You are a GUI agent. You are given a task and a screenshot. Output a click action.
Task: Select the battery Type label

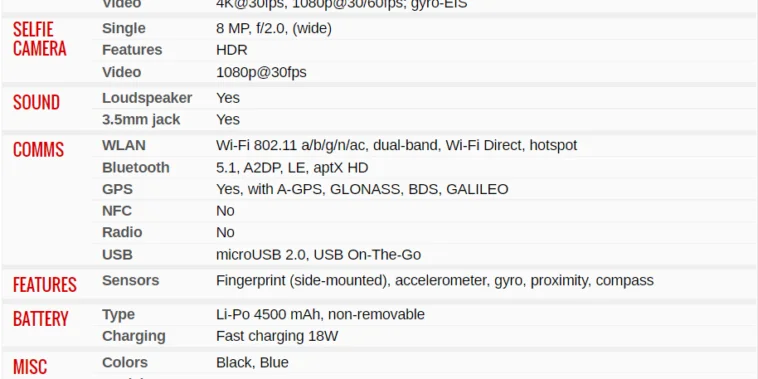(x=118, y=314)
